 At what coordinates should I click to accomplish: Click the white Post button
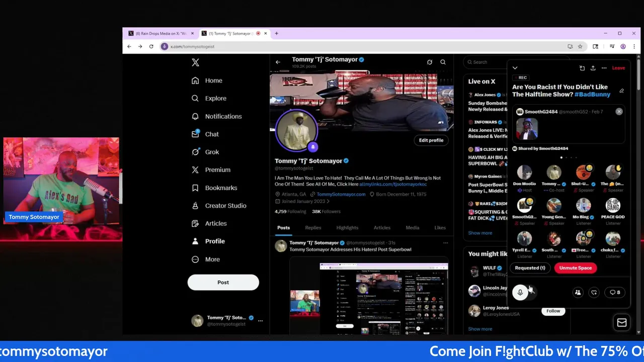223,282
